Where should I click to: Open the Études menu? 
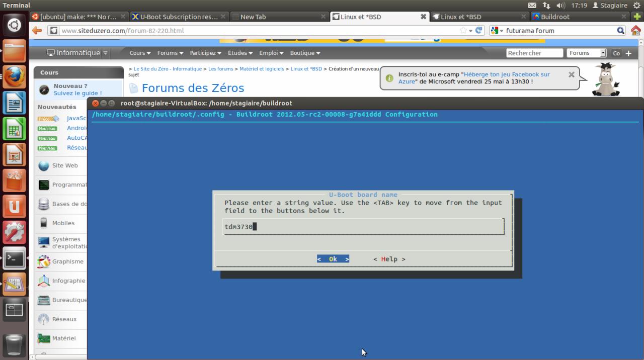(240, 53)
